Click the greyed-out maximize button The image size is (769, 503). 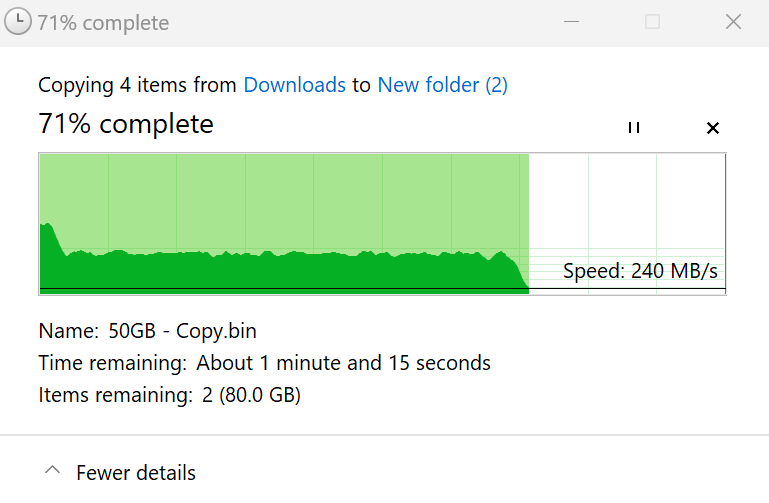(x=652, y=22)
